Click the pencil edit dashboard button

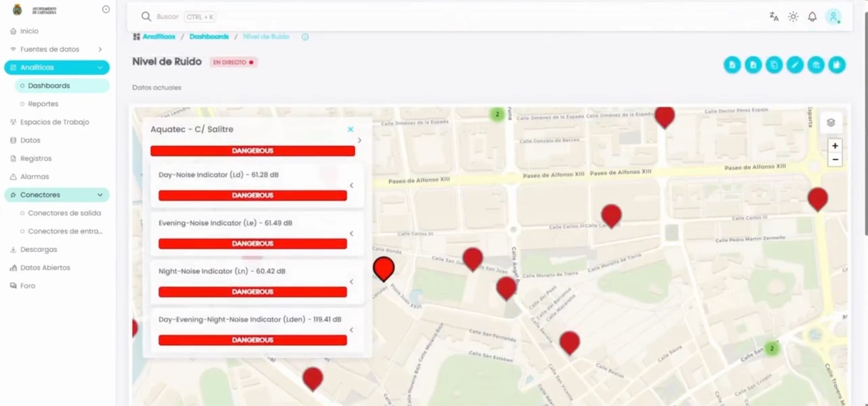coord(795,65)
